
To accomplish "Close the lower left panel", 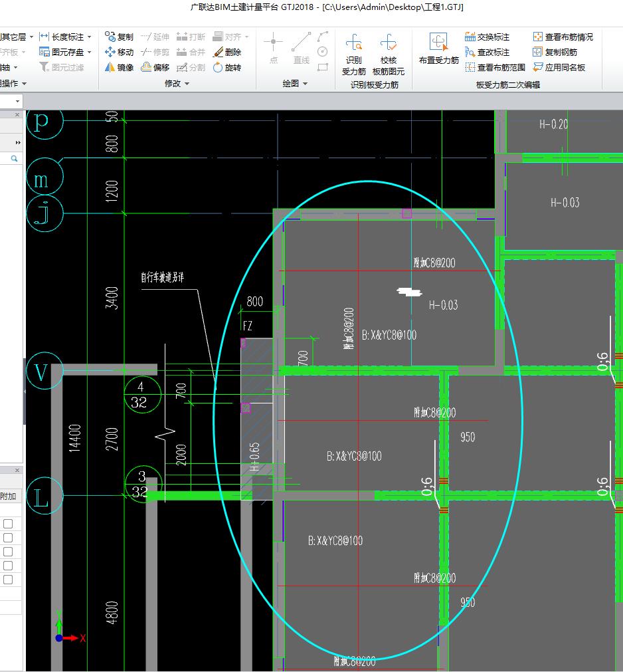I will [17, 470].
